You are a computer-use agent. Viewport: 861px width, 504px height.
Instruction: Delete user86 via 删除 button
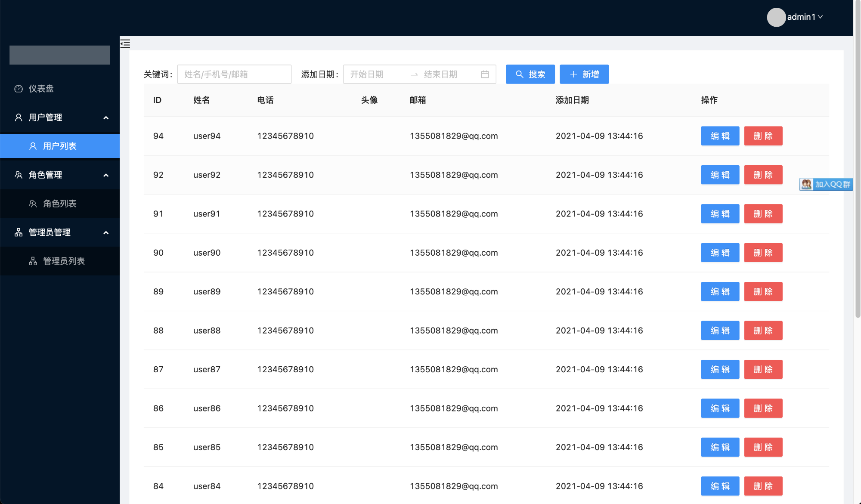pos(763,408)
